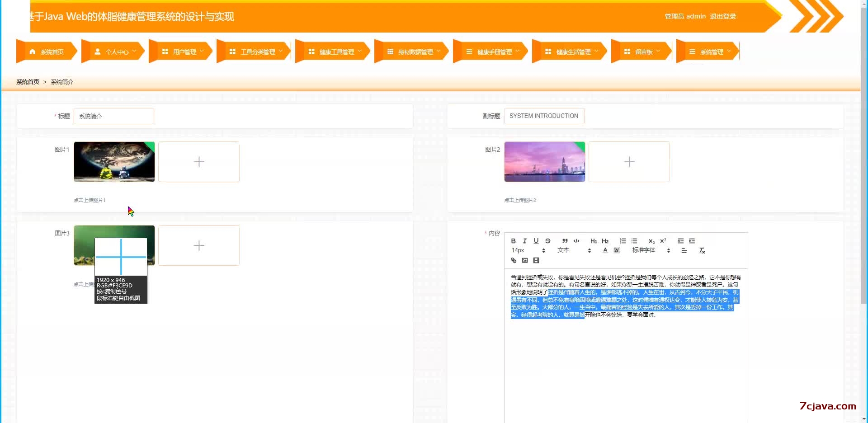Insert a blockquote in the content editor
The image size is (868, 423).
pyautogui.click(x=565, y=241)
